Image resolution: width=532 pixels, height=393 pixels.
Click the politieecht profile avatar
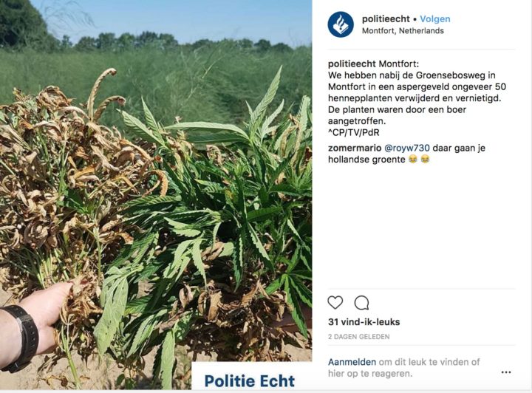coord(341,24)
